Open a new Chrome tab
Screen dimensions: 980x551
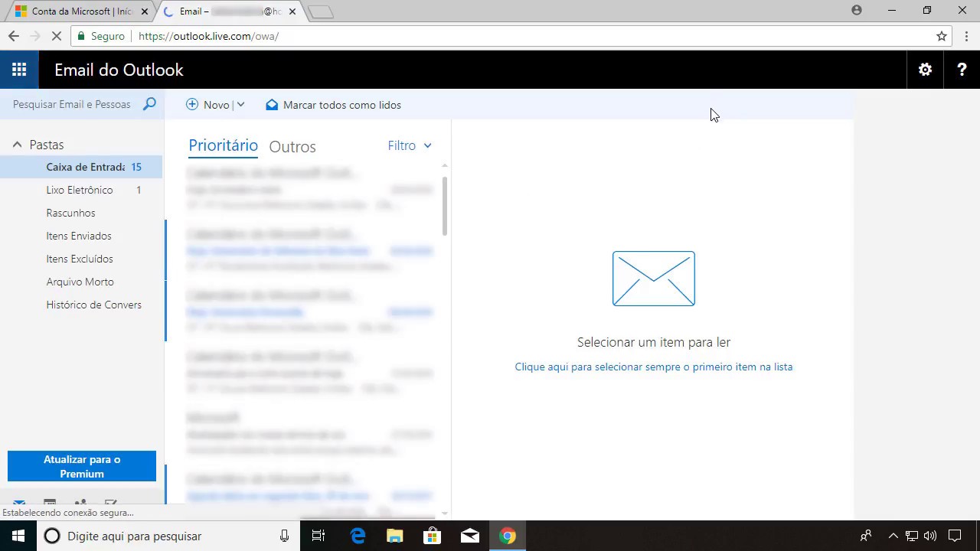pyautogui.click(x=320, y=11)
